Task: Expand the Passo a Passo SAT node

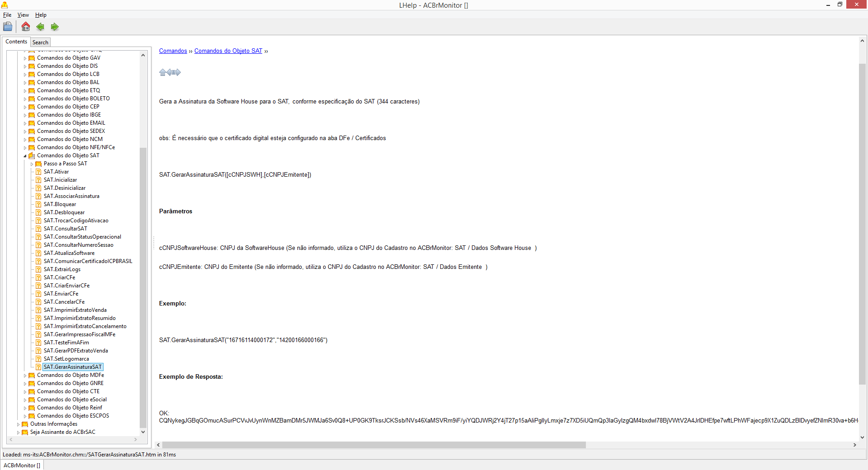Action: pos(32,164)
